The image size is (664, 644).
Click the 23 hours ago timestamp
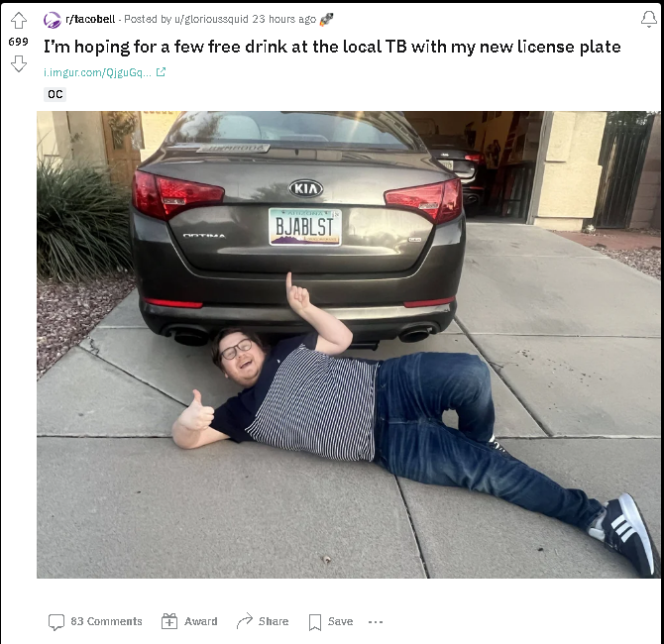point(284,20)
